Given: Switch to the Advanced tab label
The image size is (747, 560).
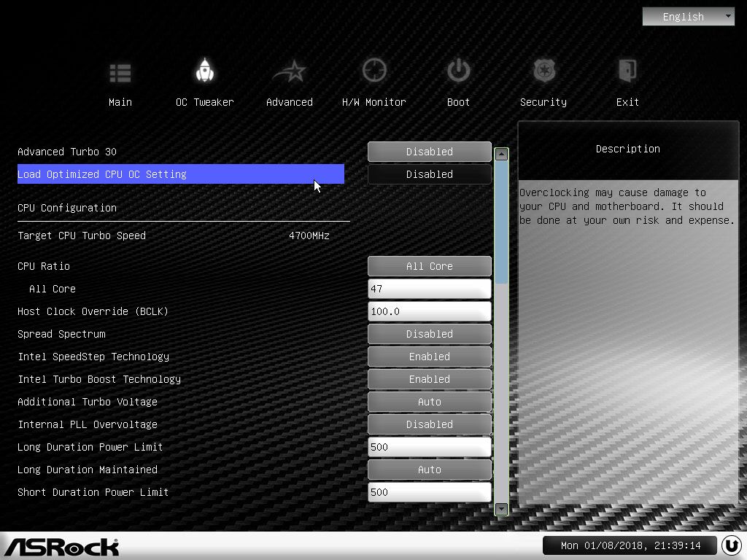Looking at the screenshot, I should [290, 102].
